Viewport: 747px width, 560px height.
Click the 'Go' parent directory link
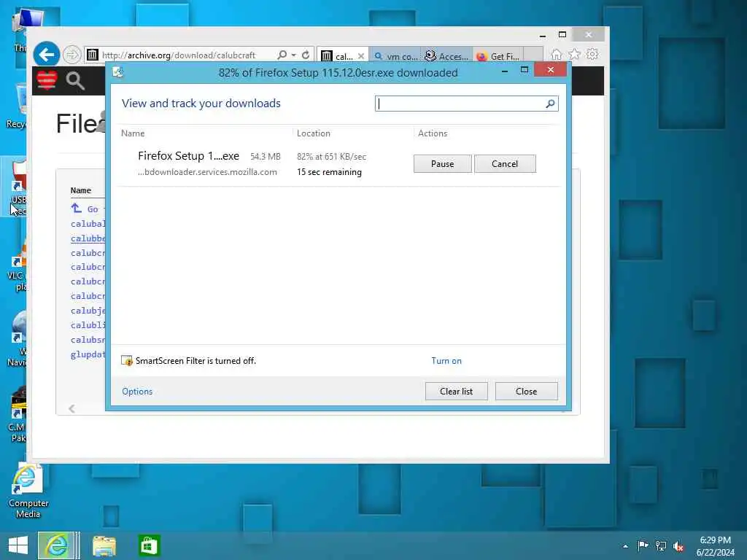pos(93,209)
